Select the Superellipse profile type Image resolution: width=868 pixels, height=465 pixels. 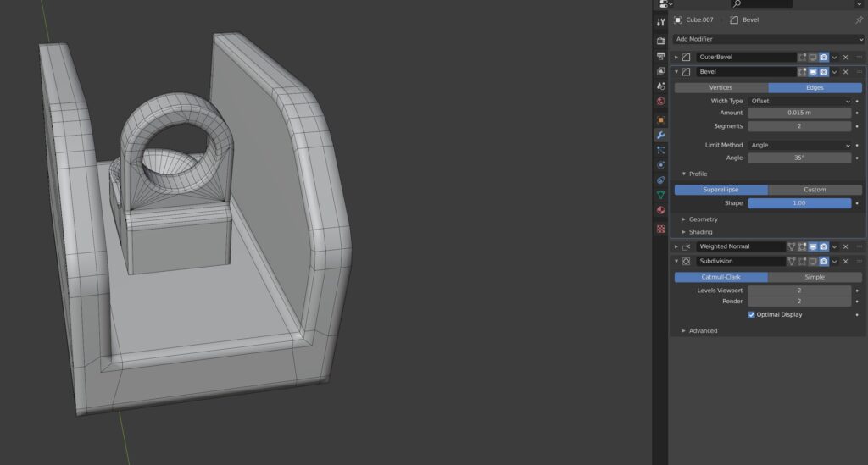(x=721, y=190)
